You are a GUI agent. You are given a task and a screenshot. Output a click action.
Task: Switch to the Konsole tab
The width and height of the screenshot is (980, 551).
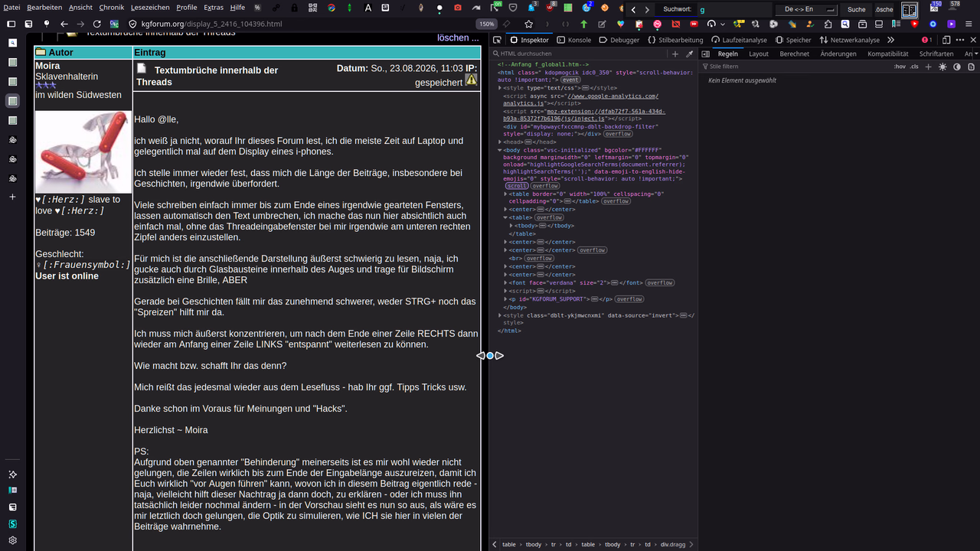(574, 40)
